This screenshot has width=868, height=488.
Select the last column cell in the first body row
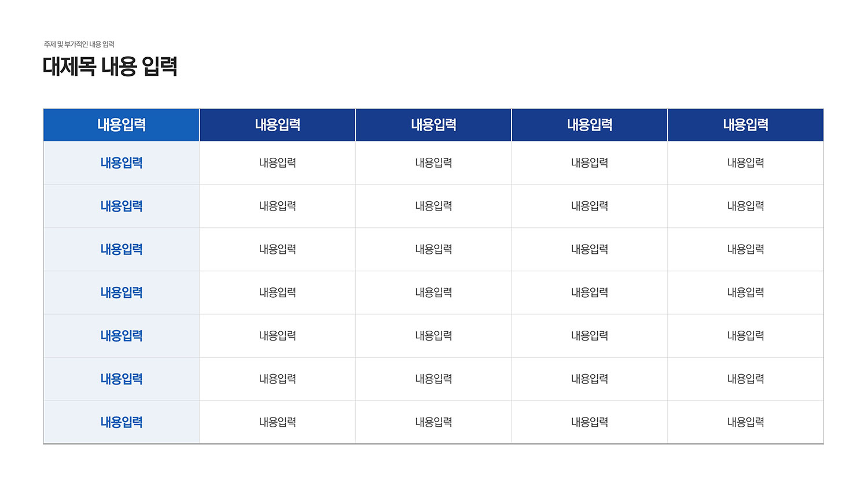pos(746,163)
